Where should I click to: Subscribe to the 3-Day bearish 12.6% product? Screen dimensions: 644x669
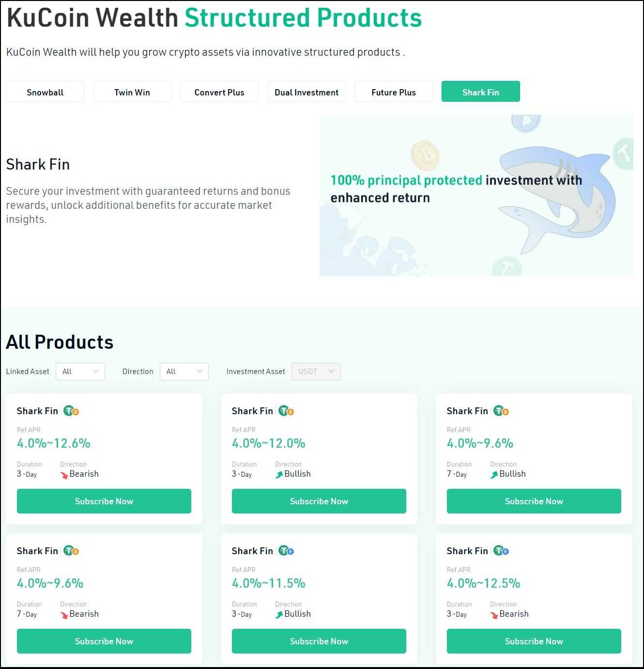coord(104,501)
